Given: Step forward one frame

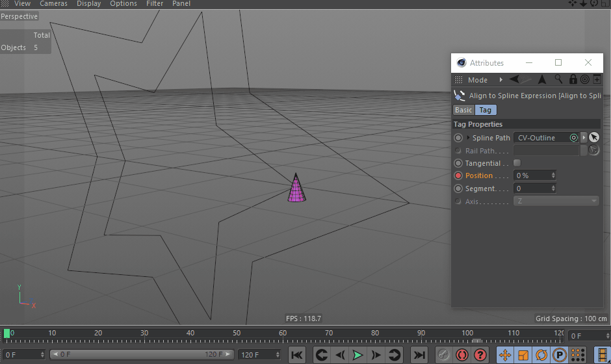Looking at the screenshot, I should pos(376,355).
